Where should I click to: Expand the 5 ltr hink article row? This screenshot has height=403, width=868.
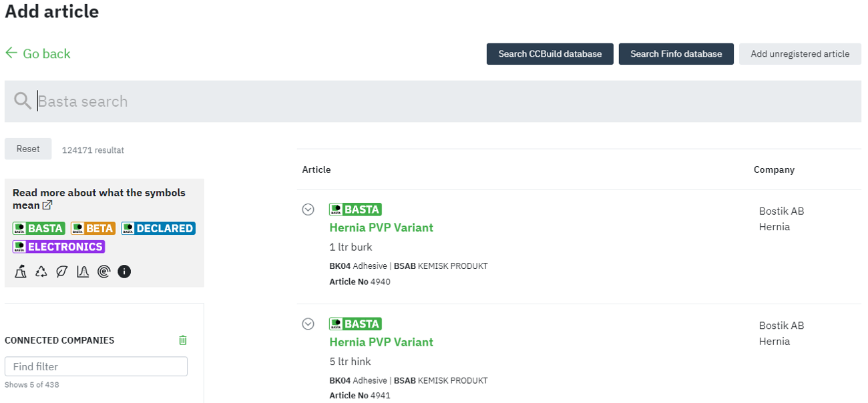click(308, 324)
